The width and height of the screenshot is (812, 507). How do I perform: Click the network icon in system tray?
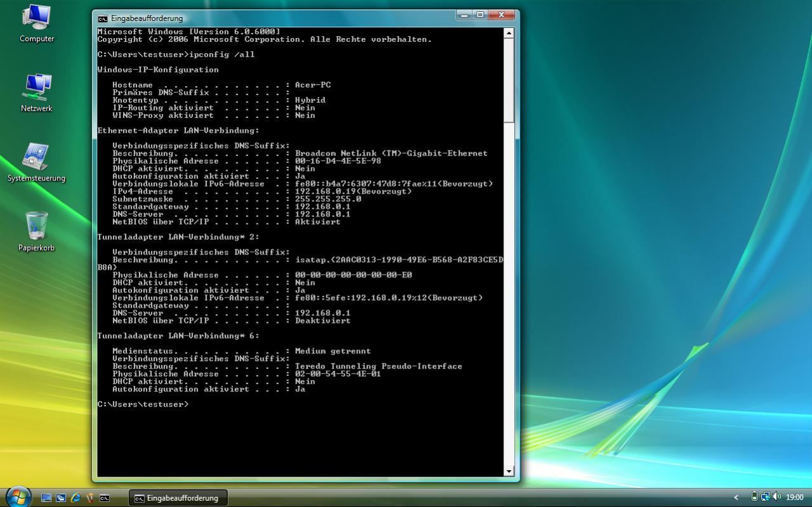click(765, 497)
